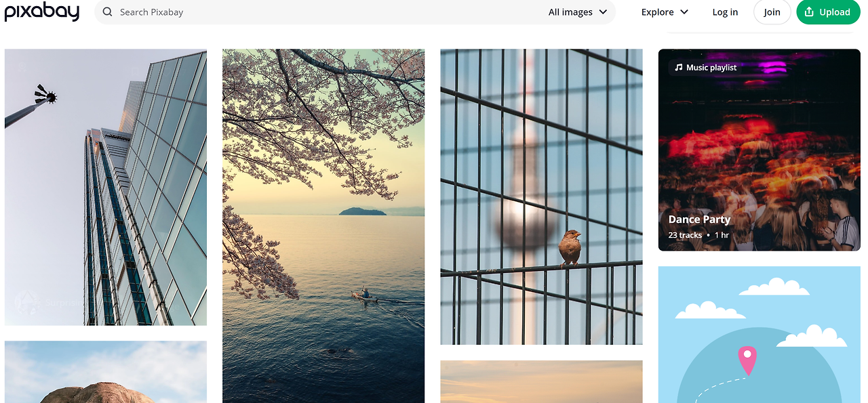Click the Join button
Image resolution: width=868 pixels, height=403 pixels.
click(x=772, y=12)
